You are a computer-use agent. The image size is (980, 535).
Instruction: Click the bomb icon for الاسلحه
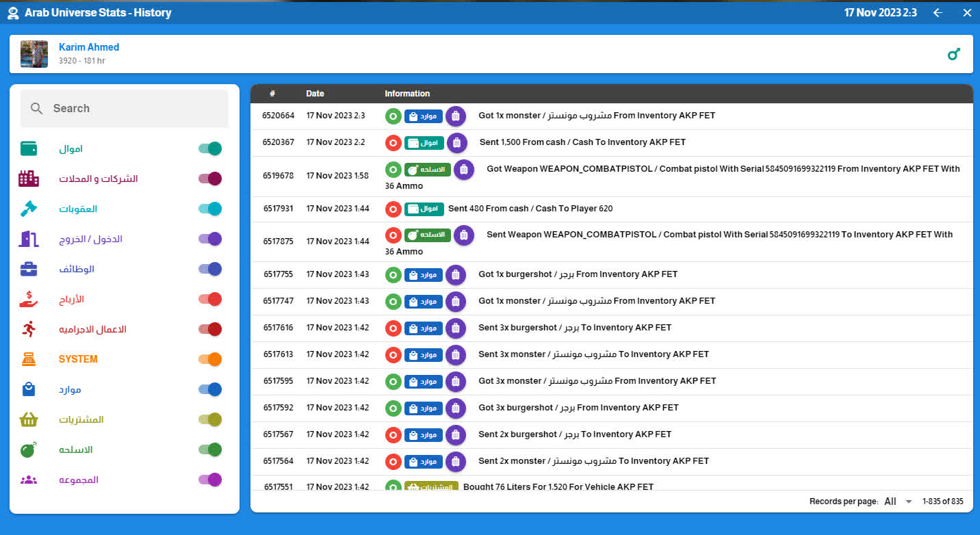coord(29,449)
